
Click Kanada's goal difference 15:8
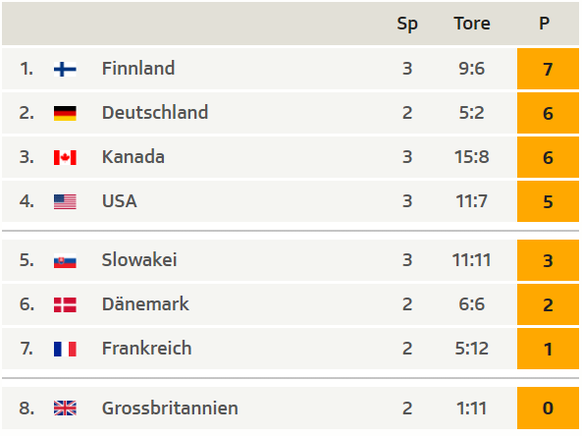pyautogui.click(x=472, y=157)
